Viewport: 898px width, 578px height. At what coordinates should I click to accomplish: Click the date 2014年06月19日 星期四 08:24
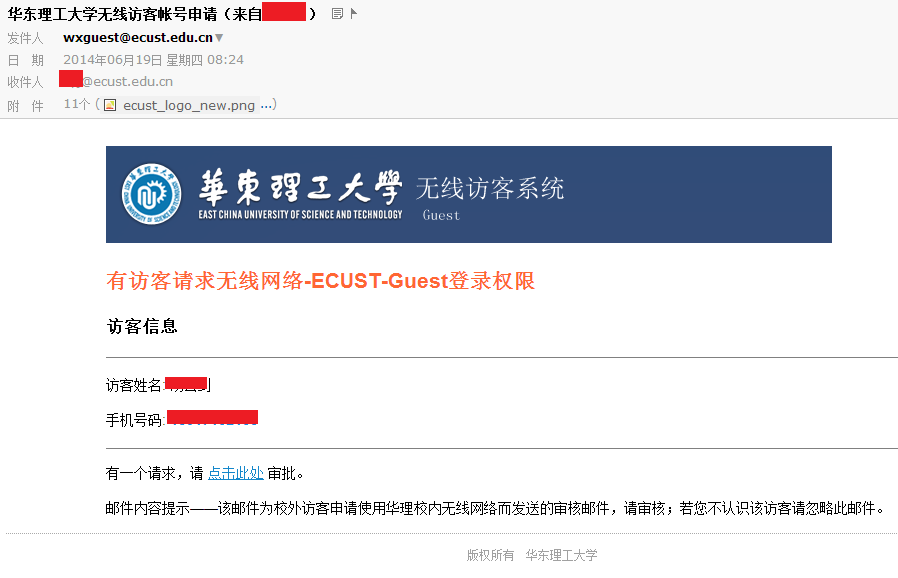click(153, 60)
